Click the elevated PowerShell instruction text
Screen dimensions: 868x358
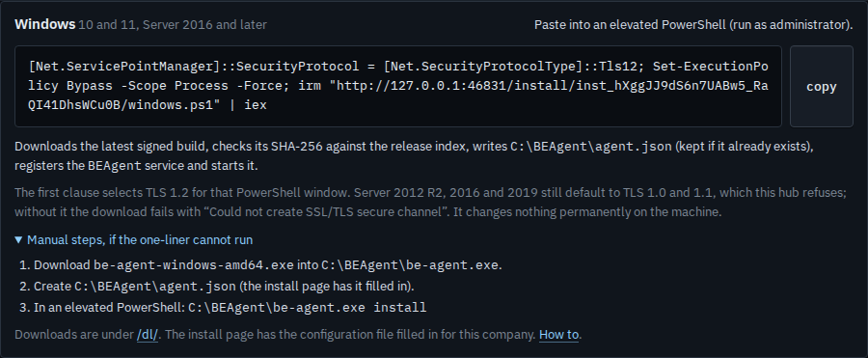tap(693, 25)
